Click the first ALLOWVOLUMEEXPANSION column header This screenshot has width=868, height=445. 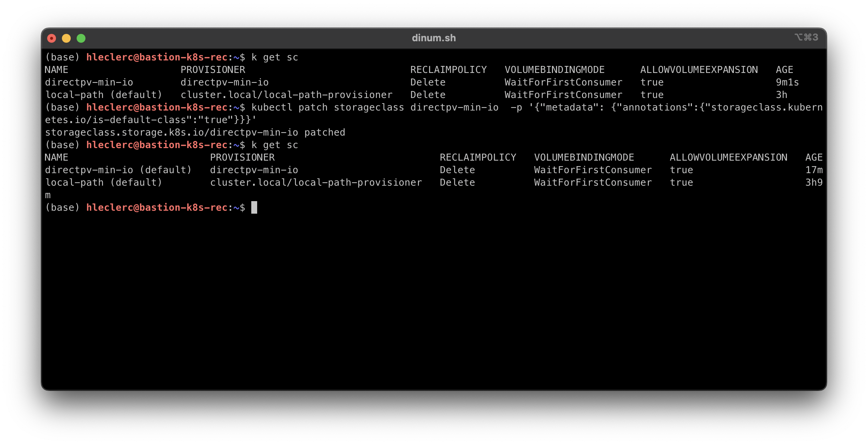click(x=699, y=70)
